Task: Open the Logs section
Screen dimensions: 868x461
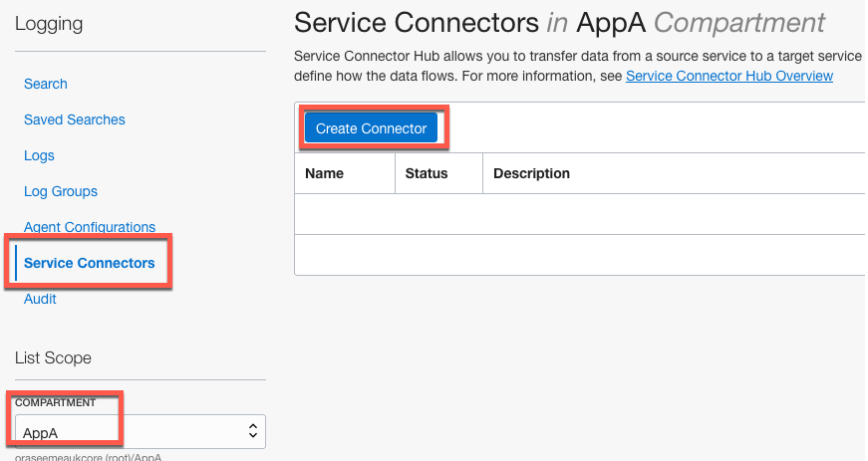Action: [39, 155]
